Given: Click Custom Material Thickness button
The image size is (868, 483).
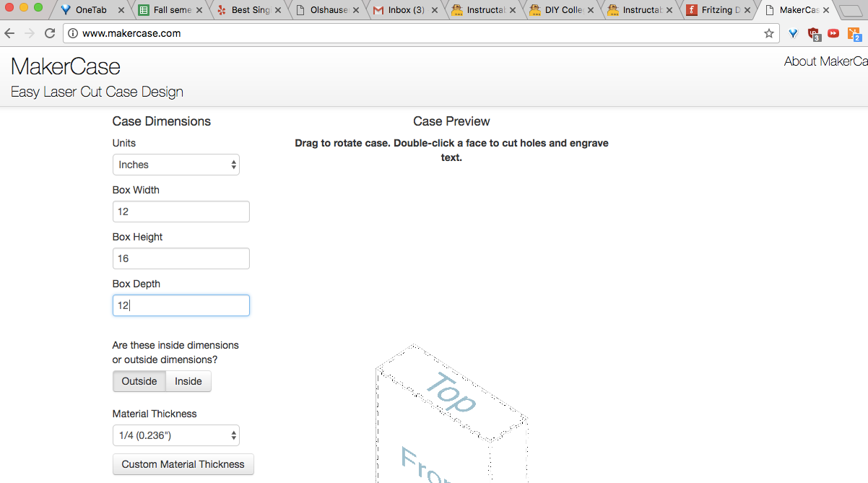Looking at the screenshot, I should pyautogui.click(x=183, y=464).
